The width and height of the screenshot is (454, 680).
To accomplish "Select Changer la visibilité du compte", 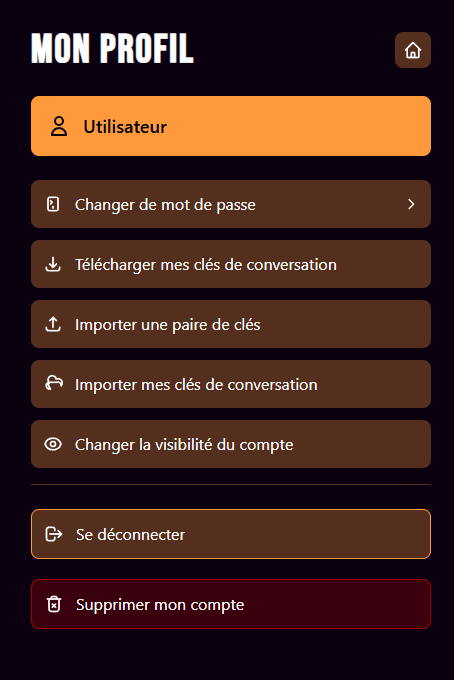I will 231,444.
